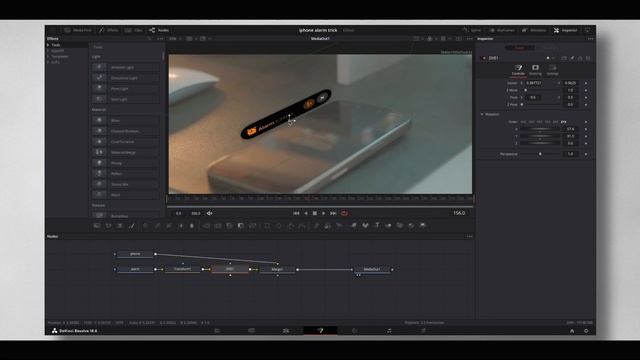Select the Phong material tool
640x360 pixels.
pos(126,162)
